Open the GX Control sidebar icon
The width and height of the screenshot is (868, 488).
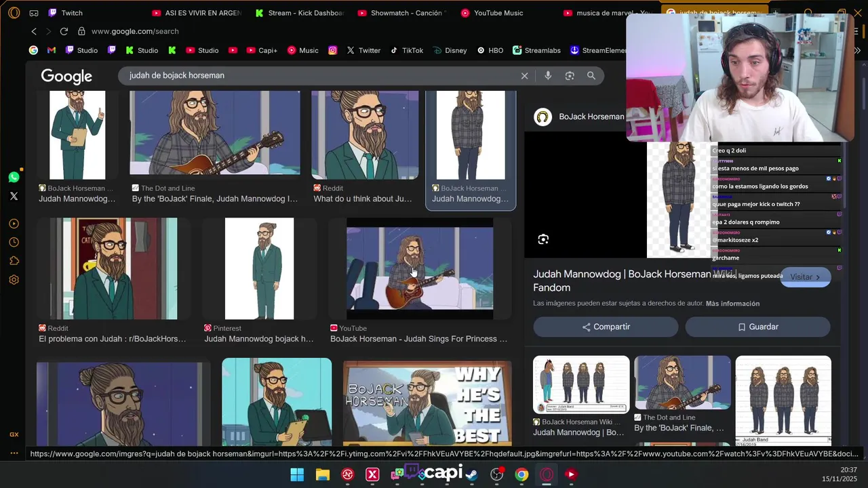(14, 434)
